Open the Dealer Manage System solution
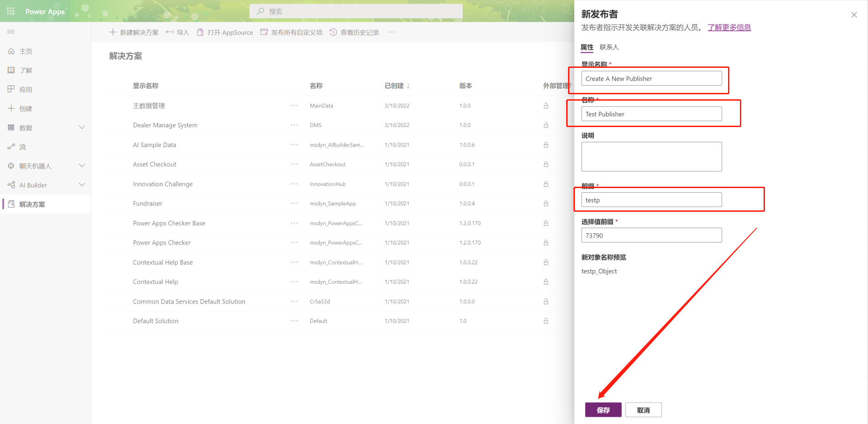Viewport: 868px width, 424px height. click(165, 125)
